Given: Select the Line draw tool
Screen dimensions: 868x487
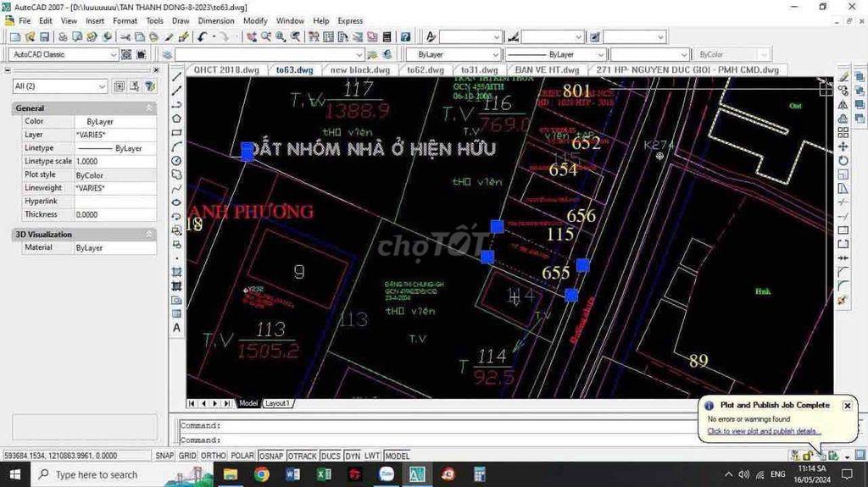Looking at the screenshot, I should (176, 77).
